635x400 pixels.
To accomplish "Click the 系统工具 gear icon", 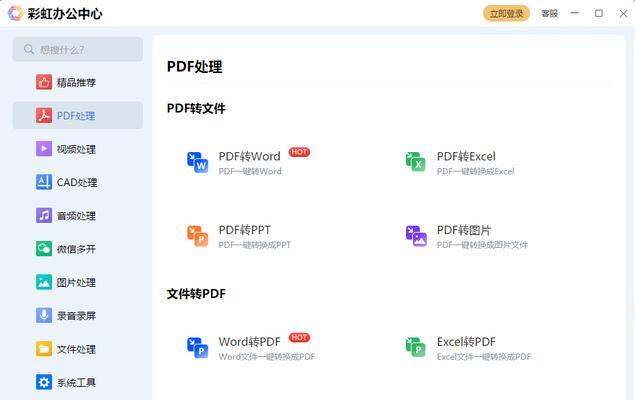I will click(44, 382).
